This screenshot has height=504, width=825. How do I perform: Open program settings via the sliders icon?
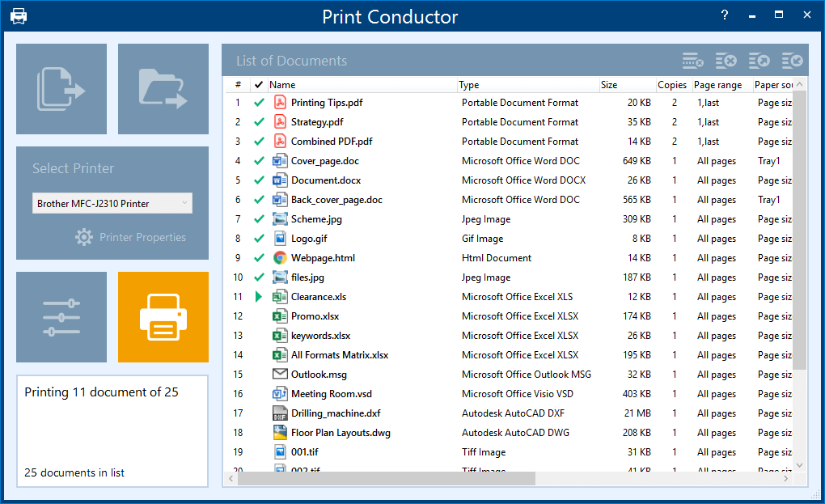[x=61, y=316]
